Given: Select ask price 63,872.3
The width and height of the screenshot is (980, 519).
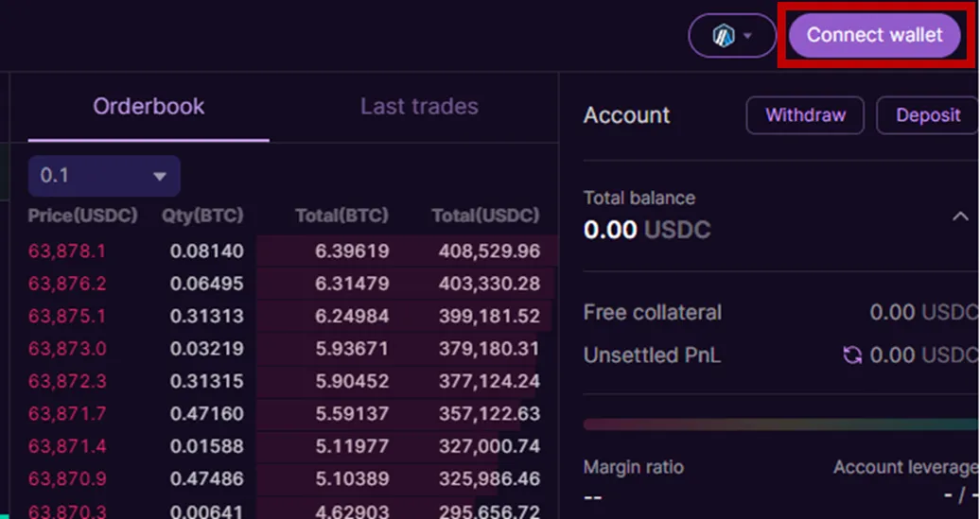Looking at the screenshot, I should [67, 381].
